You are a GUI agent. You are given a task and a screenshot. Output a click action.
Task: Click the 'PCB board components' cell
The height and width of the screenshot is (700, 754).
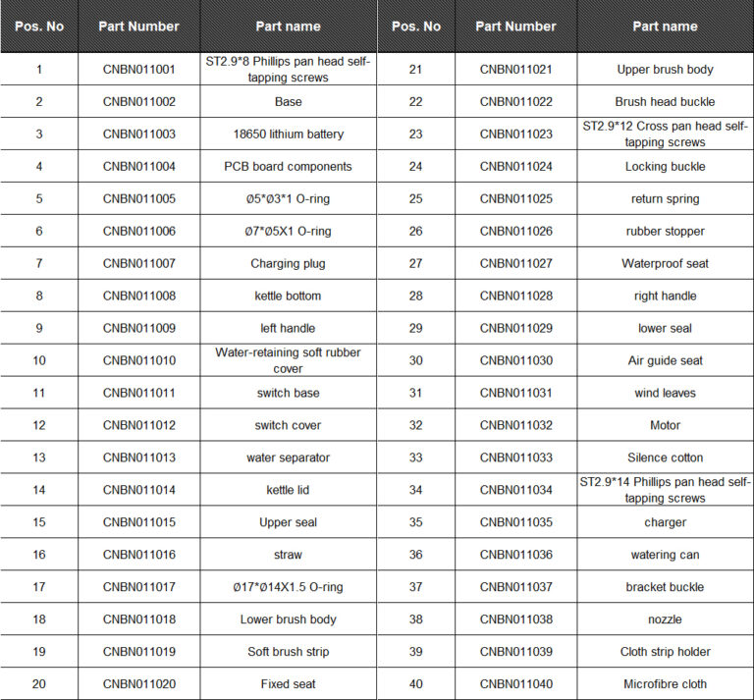(288, 166)
